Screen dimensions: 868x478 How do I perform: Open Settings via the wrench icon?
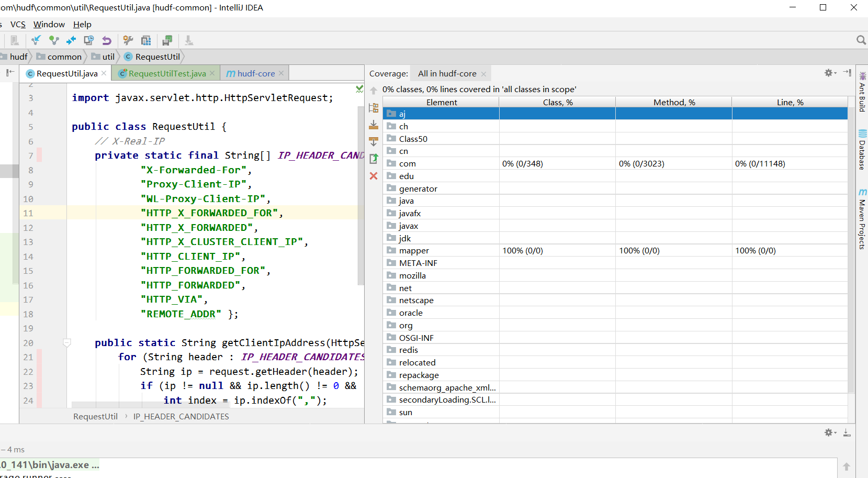pyautogui.click(x=128, y=40)
